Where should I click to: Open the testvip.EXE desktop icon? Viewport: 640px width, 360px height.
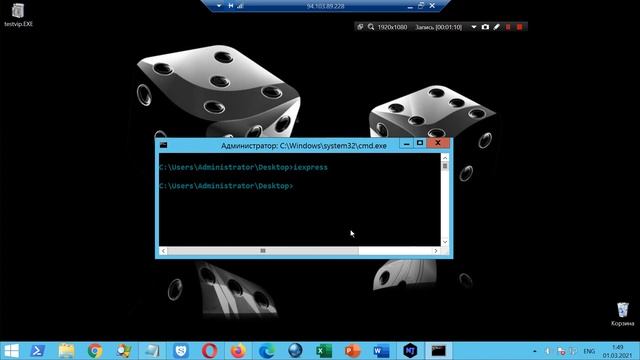tap(18, 15)
